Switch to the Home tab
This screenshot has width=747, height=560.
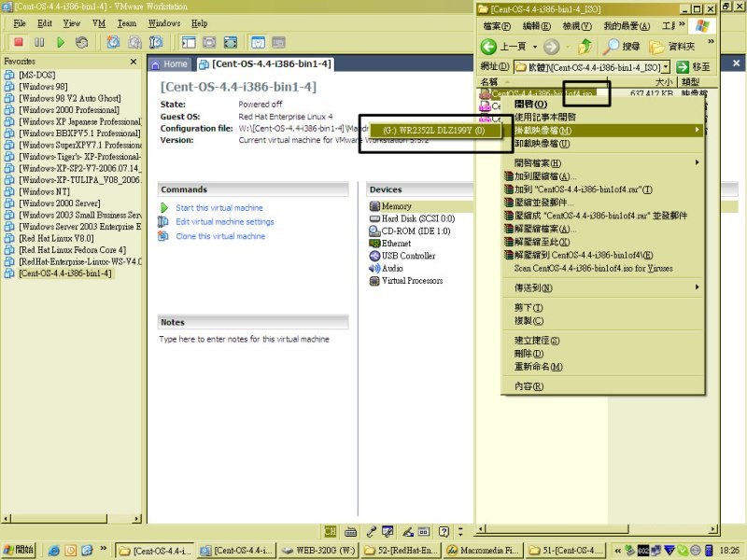[x=170, y=64]
